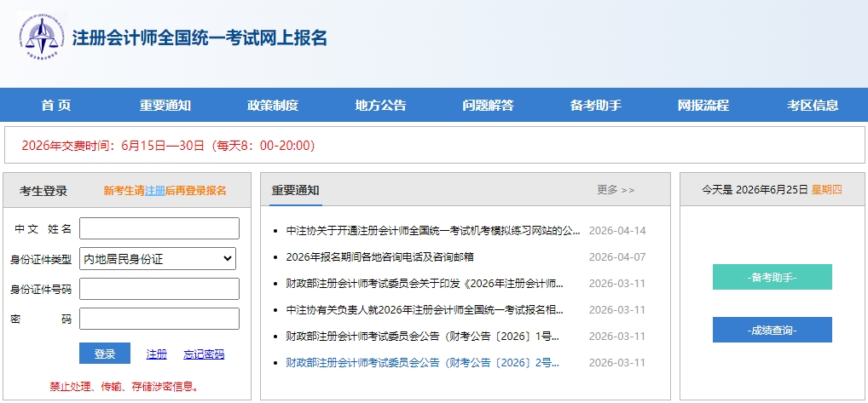Viewport: 868px width, 403px height.
Task: Click the 密码 input field
Action: coord(159,319)
